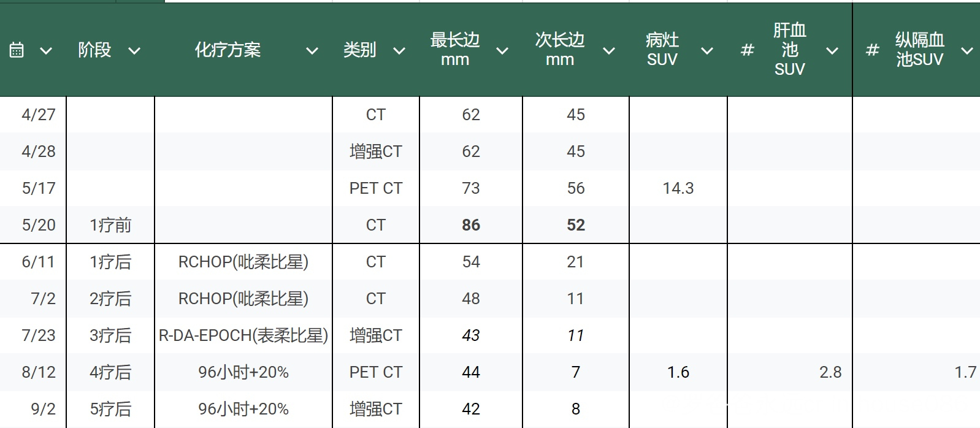
Task: Click the bold 86 value cell
Action: (470, 225)
